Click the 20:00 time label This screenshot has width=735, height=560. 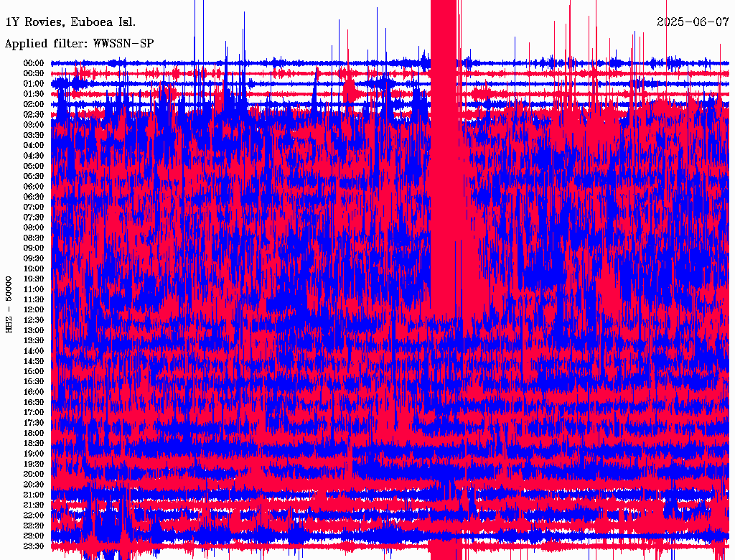(34, 474)
